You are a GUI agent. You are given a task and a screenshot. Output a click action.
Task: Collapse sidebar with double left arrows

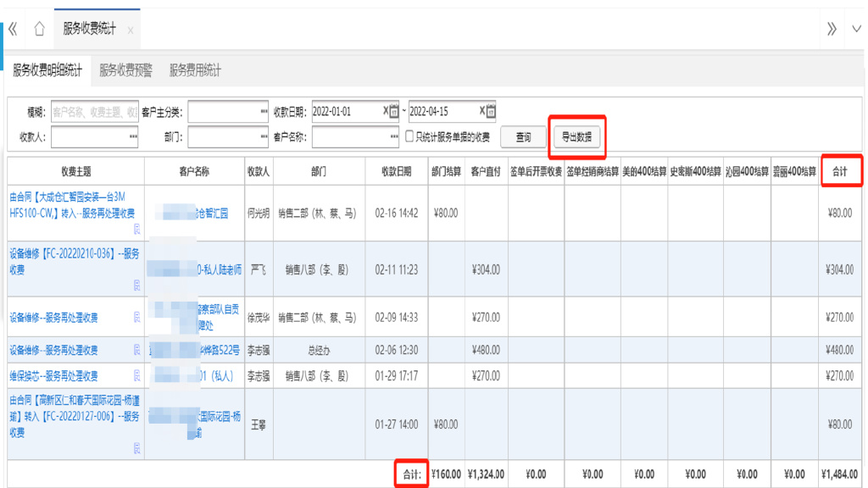pyautogui.click(x=13, y=29)
